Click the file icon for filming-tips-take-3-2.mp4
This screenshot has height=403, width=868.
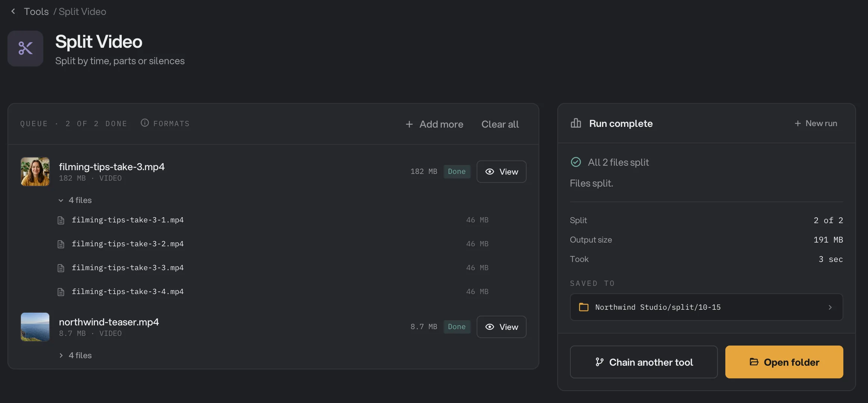click(61, 244)
